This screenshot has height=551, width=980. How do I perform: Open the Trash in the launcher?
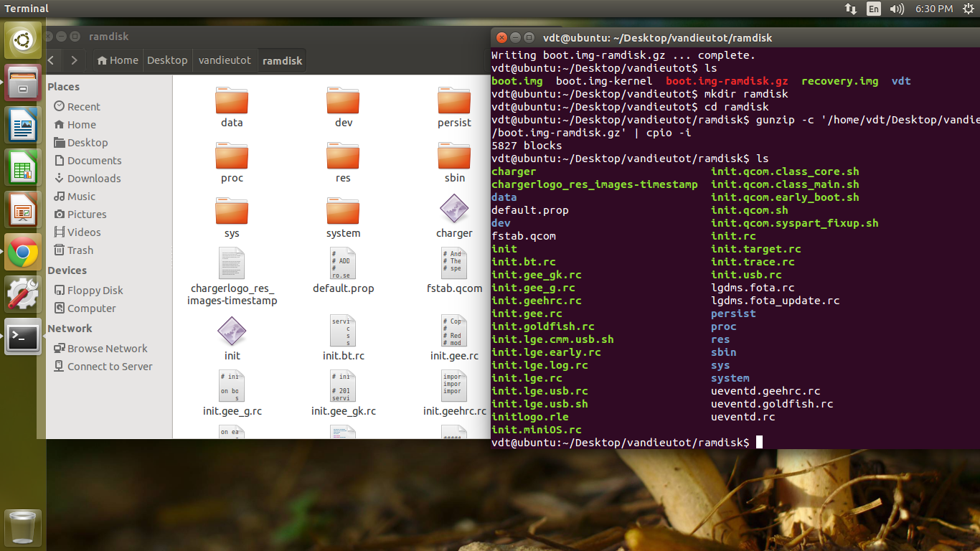pyautogui.click(x=23, y=527)
